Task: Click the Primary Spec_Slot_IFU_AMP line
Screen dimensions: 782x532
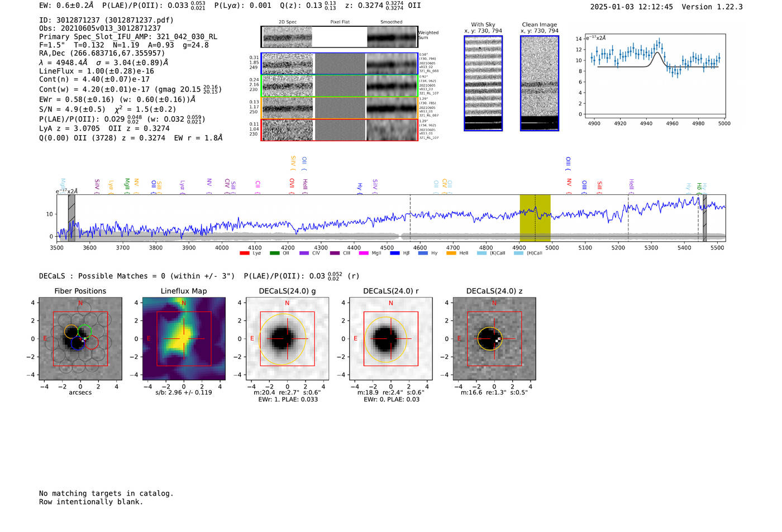Action: tap(128, 36)
